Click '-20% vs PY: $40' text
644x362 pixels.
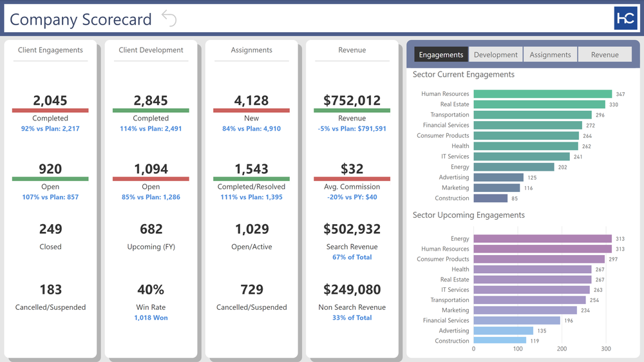[x=352, y=197]
